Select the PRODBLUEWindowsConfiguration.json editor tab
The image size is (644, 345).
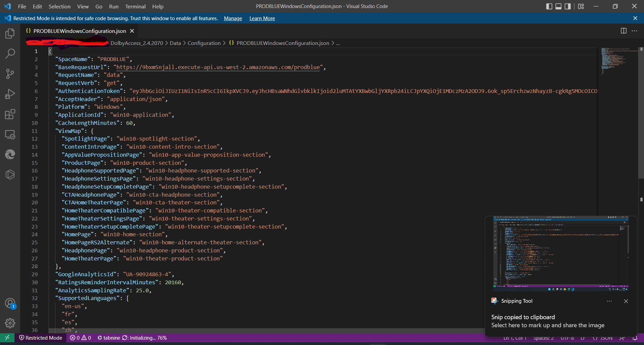80,31
